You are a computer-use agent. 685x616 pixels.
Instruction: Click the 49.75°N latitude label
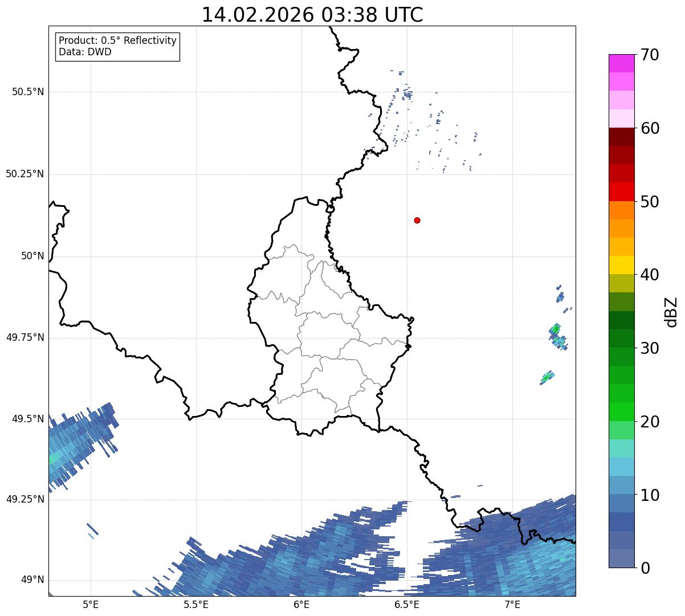click(25, 337)
